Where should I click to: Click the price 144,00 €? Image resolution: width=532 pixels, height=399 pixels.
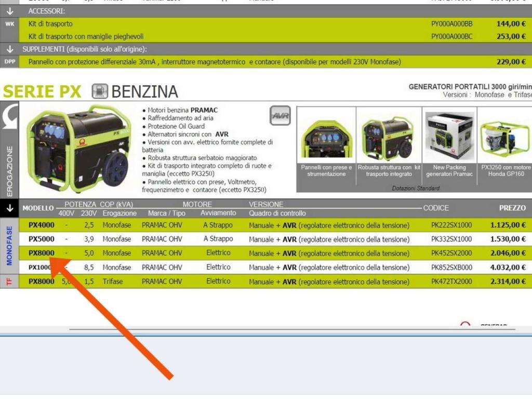point(511,24)
